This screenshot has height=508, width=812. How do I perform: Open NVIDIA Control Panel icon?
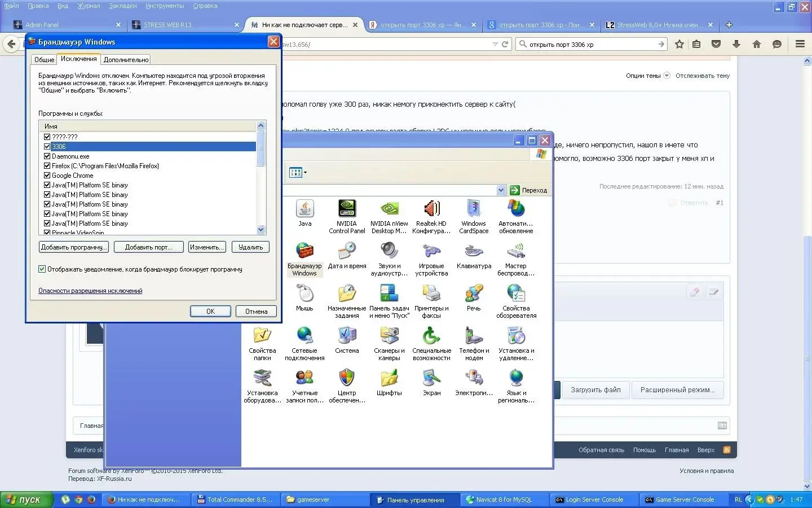347,217
